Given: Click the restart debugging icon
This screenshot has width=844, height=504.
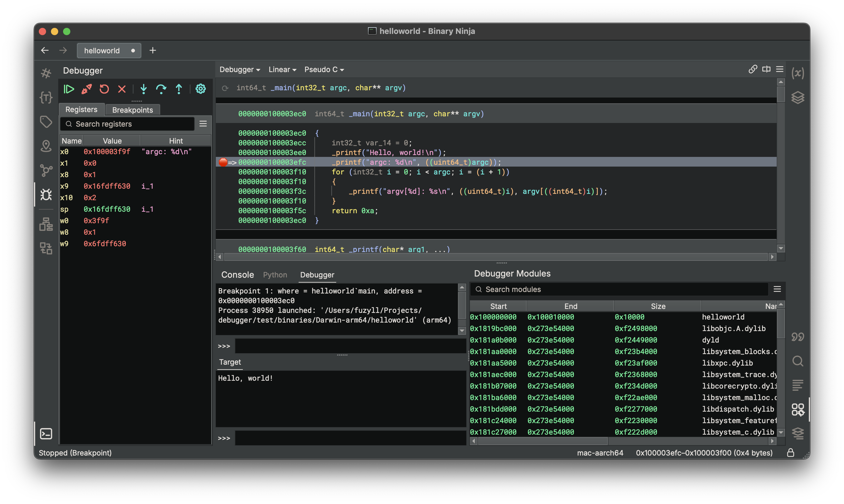Looking at the screenshot, I should (104, 89).
